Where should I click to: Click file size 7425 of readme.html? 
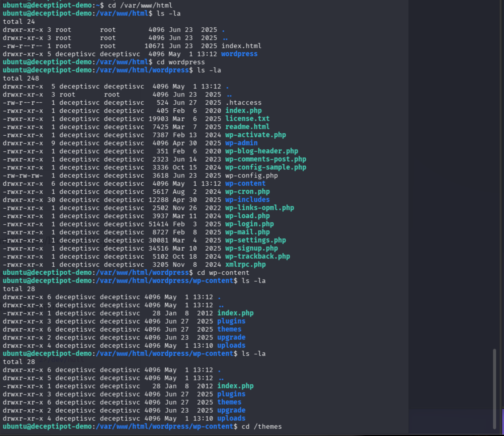161,127
